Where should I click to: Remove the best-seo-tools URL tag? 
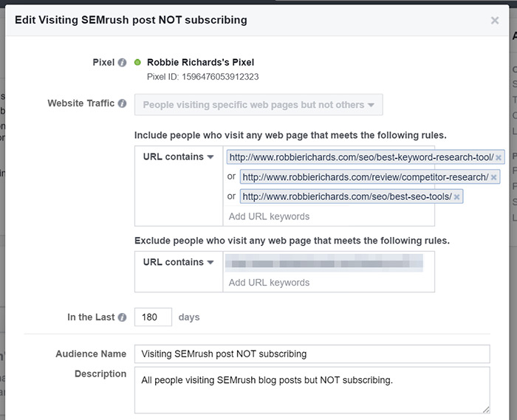[457, 196]
